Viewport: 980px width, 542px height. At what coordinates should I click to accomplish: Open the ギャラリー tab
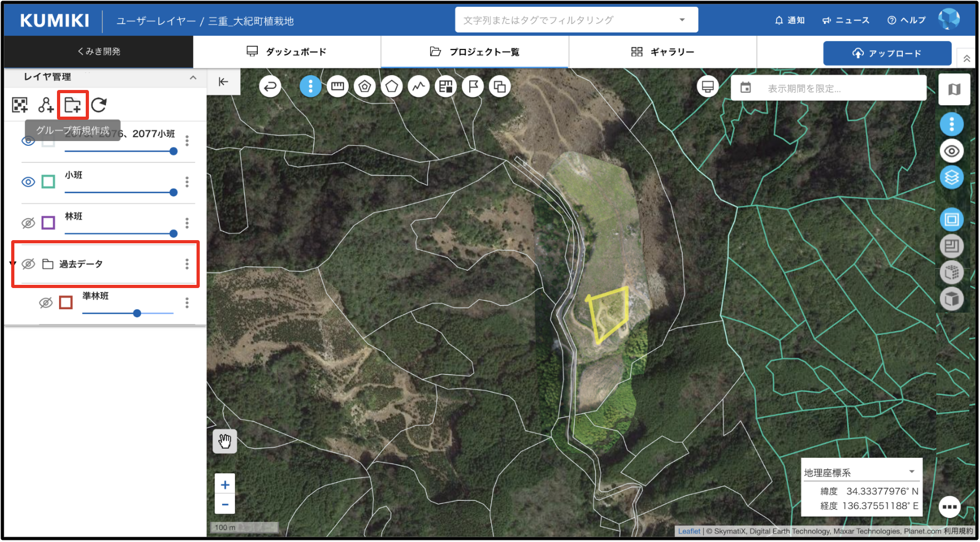pyautogui.click(x=663, y=52)
